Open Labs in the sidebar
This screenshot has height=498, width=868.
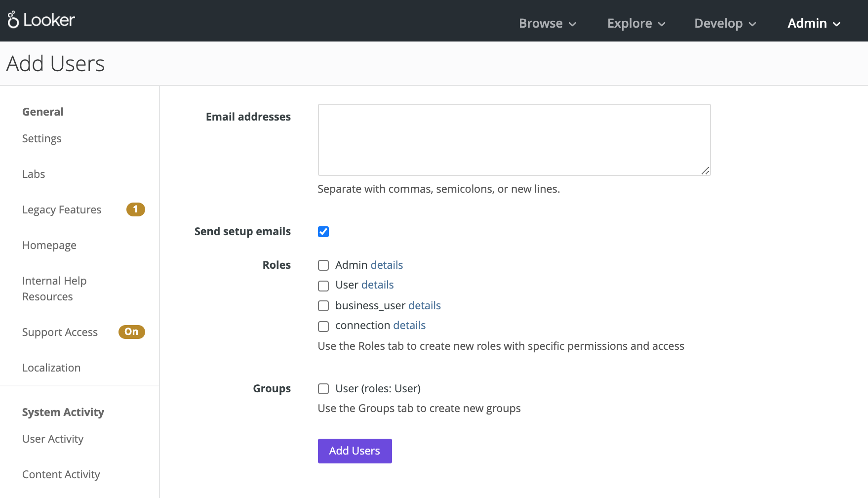click(34, 174)
